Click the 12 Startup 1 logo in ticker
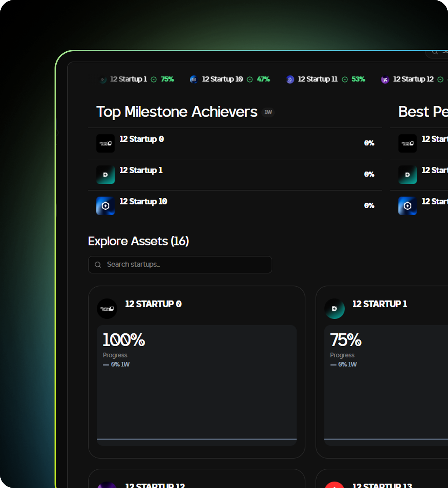 tap(103, 80)
